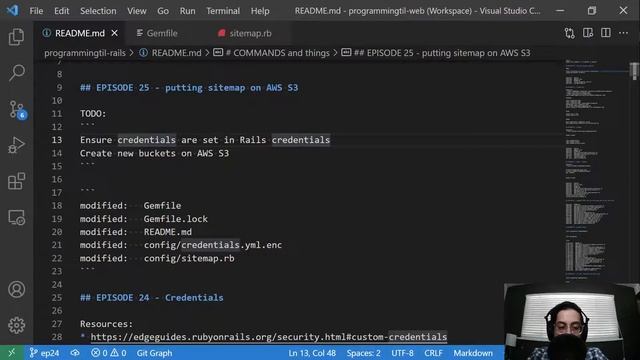Click the remote window indicator
The image size is (640, 360).
(11, 353)
